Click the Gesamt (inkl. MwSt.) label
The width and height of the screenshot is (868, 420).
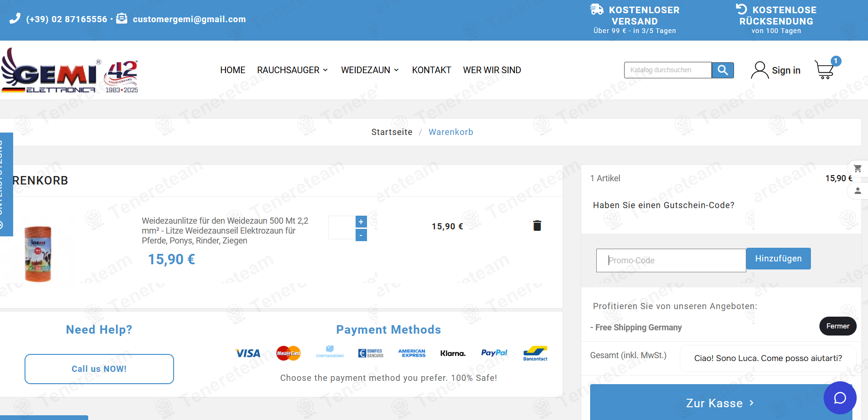628,355
